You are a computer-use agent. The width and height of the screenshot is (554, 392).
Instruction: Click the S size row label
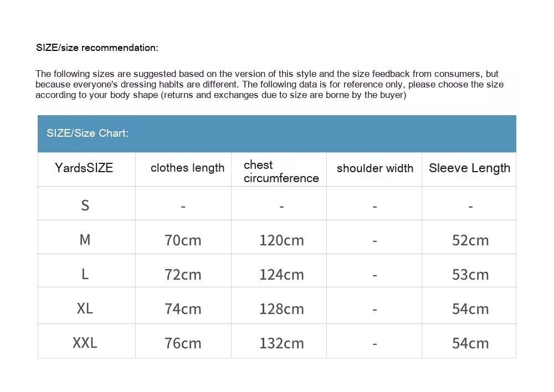(x=85, y=205)
